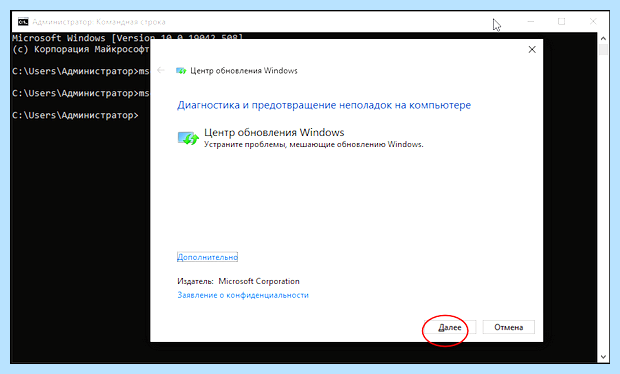The height and width of the screenshot is (374, 620).
Task: Click the Далее button
Action: pyautogui.click(x=450, y=327)
